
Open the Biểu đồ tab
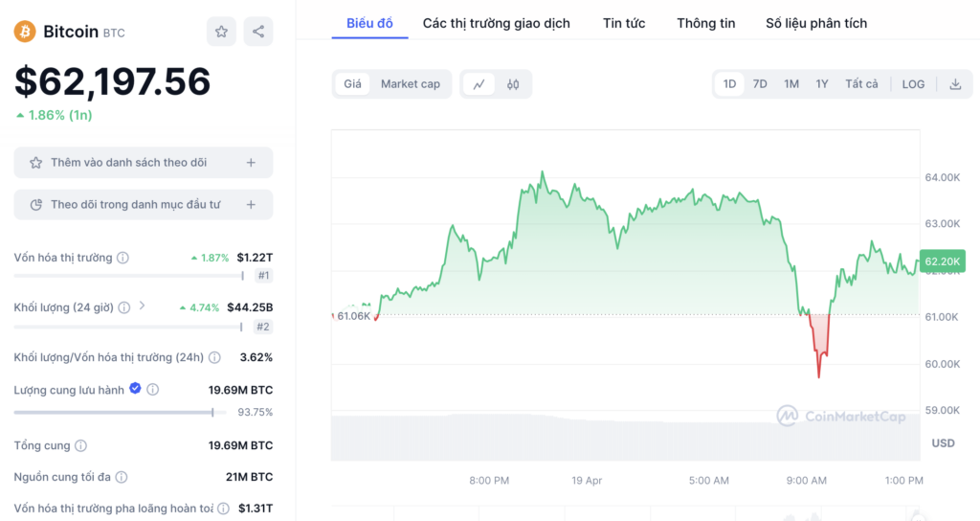pyautogui.click(x=369, y=23)
